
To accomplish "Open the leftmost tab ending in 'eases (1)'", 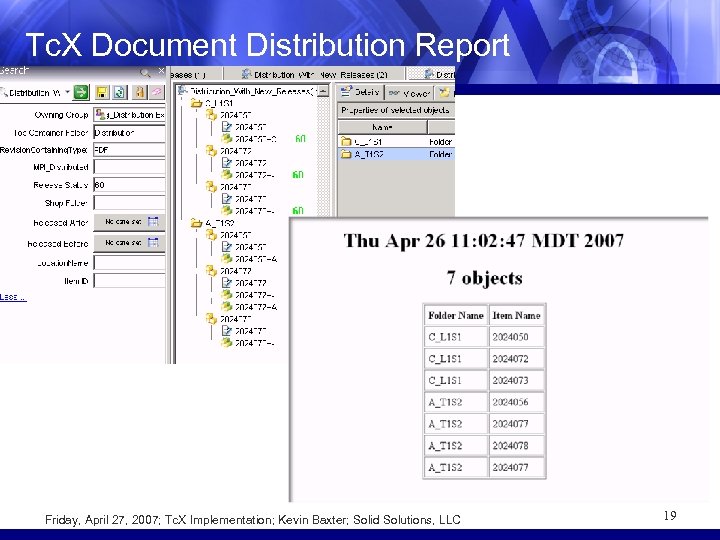I will pyautogui.click(x=195, y=74).
